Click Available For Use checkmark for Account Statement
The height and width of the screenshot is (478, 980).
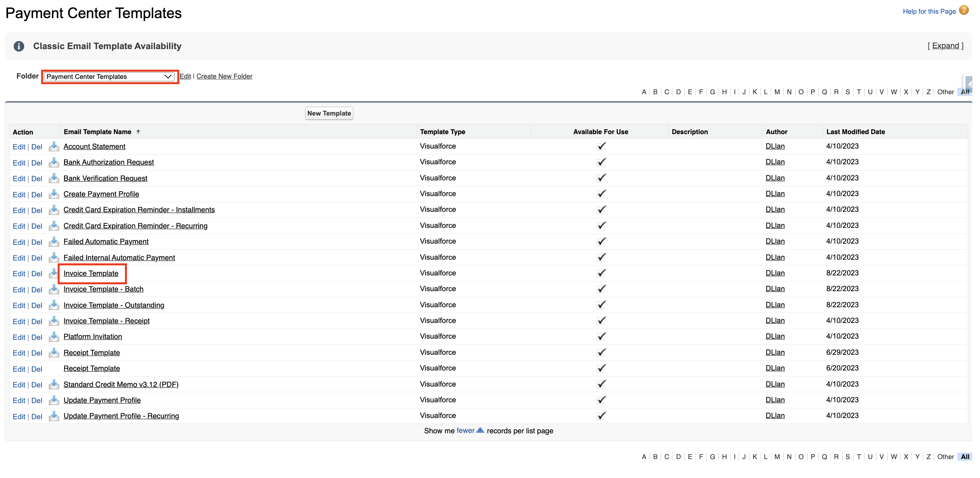[601, 146]
